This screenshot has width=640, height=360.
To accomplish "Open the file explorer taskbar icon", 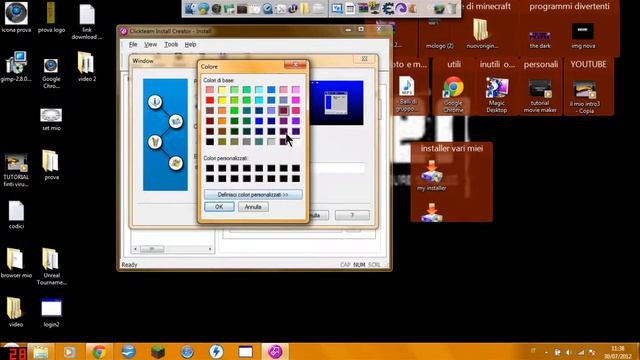I will 40,351.
